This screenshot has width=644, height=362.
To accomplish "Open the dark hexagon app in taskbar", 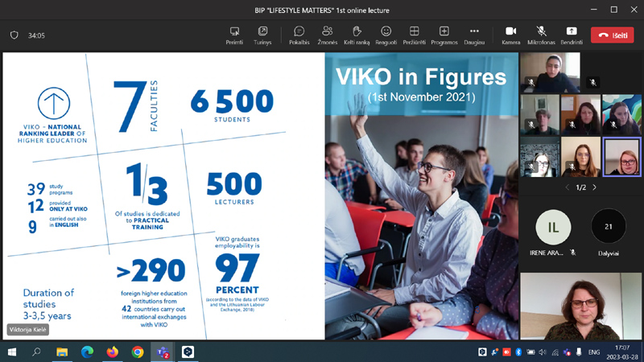I will tap(188, 352).
